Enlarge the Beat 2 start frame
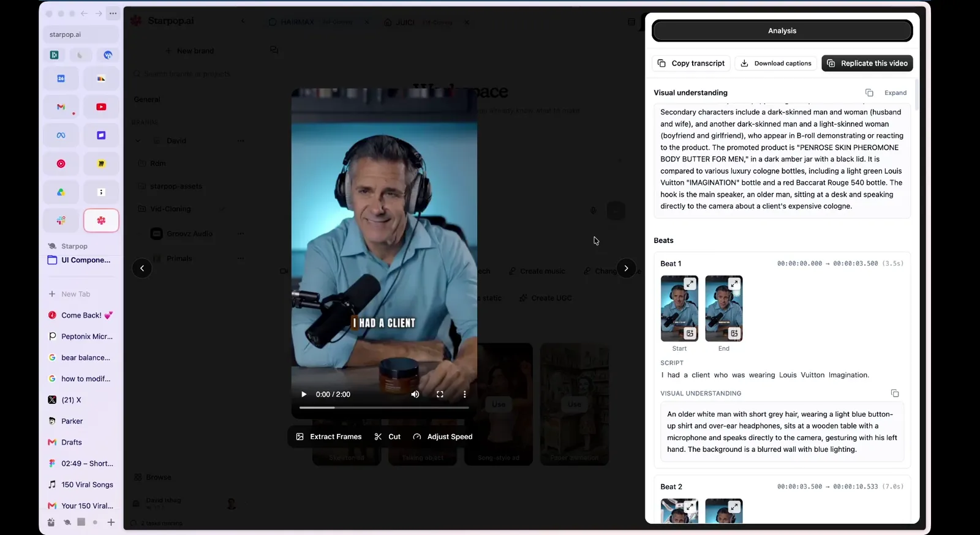 pyautogui.click(x=690, y=507)
